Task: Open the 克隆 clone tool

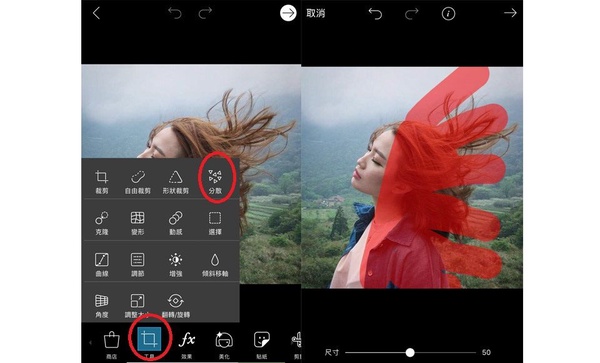Action: pos(101,223)
